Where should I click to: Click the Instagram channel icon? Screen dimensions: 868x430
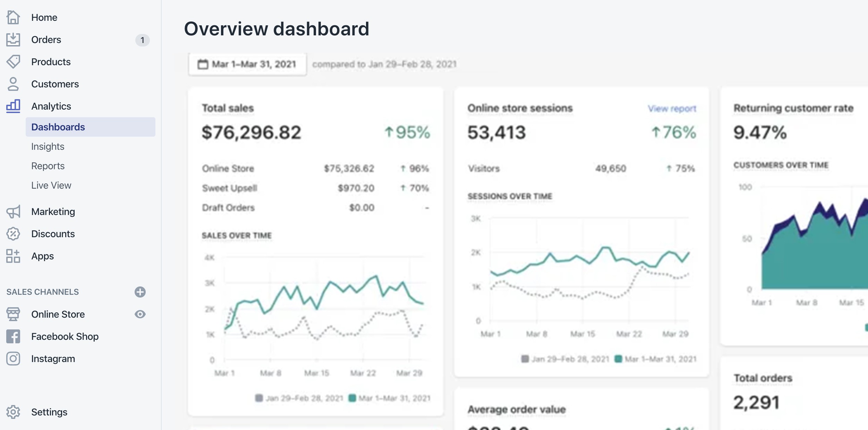coord(13,359)
